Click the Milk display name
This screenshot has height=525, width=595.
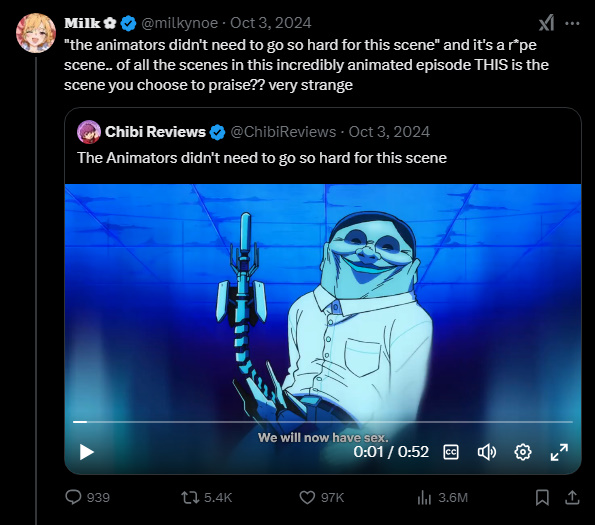click(x=82, y=23)
